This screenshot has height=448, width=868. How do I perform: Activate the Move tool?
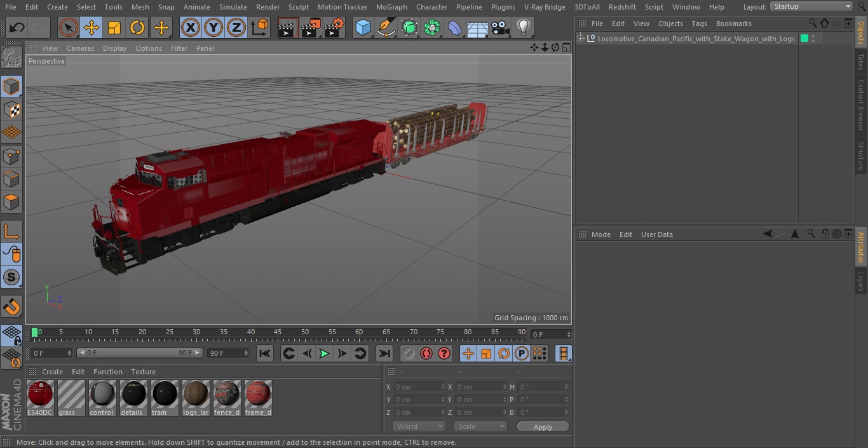coord(92,27)
